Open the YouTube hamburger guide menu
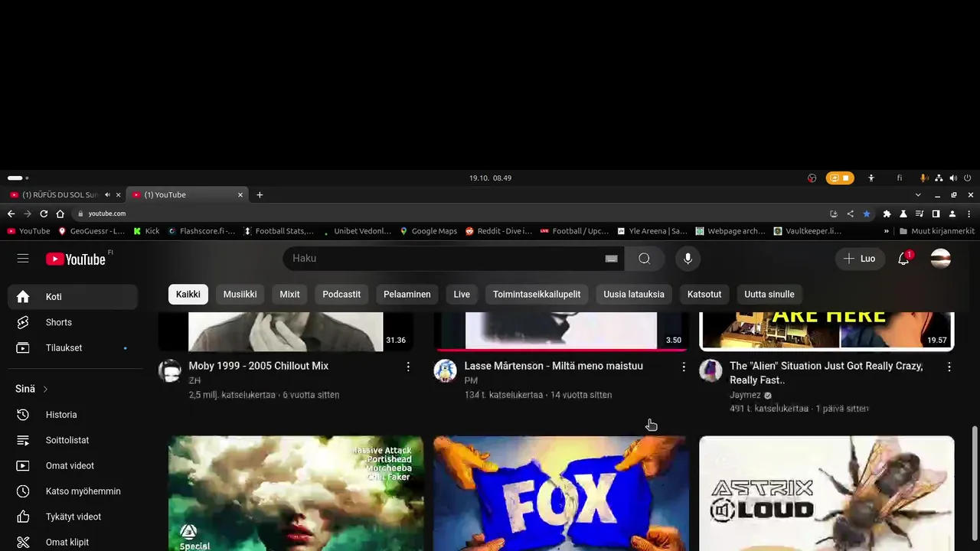980x551 pixels. click(23, 259)
